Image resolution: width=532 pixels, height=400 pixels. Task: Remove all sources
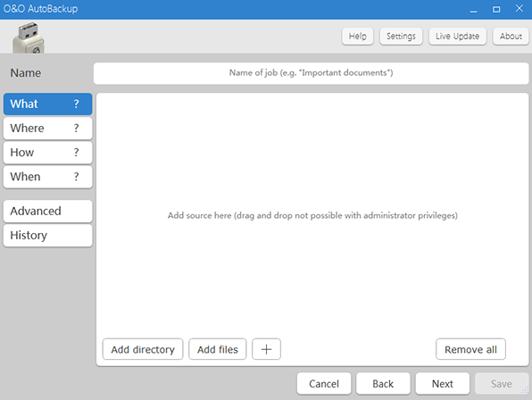471,349
